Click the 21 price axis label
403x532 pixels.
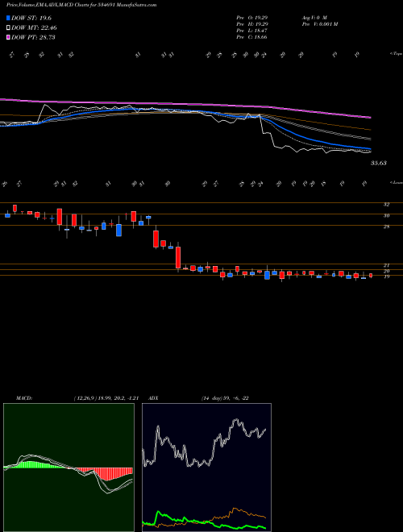pos(386,265)
